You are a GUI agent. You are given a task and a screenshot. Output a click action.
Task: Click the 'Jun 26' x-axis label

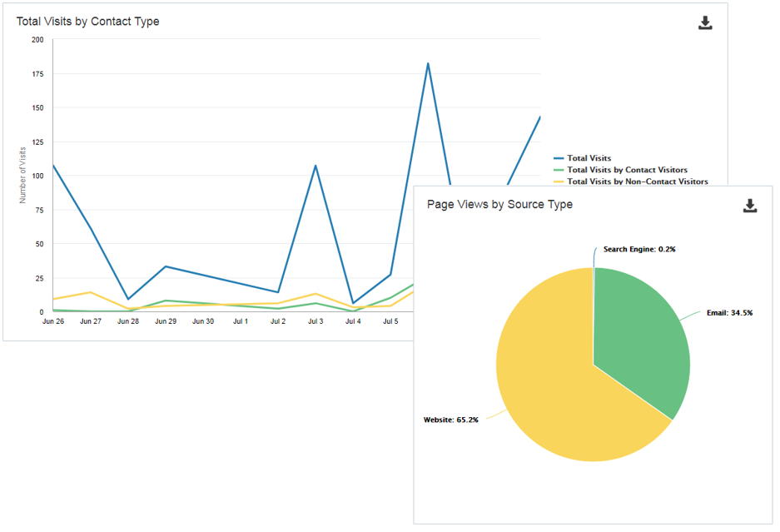point(53,321)
